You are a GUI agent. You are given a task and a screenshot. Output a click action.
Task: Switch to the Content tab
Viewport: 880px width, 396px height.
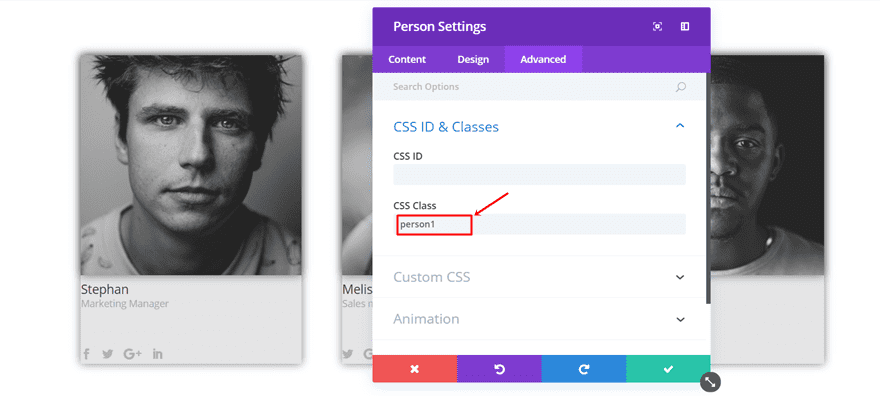pos(407,59)
